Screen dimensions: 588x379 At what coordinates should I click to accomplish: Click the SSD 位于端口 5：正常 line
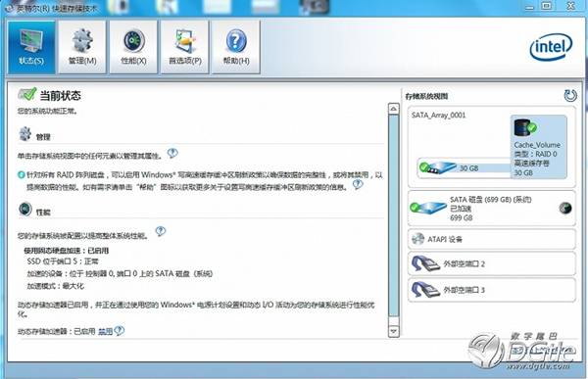coord(63,261)
